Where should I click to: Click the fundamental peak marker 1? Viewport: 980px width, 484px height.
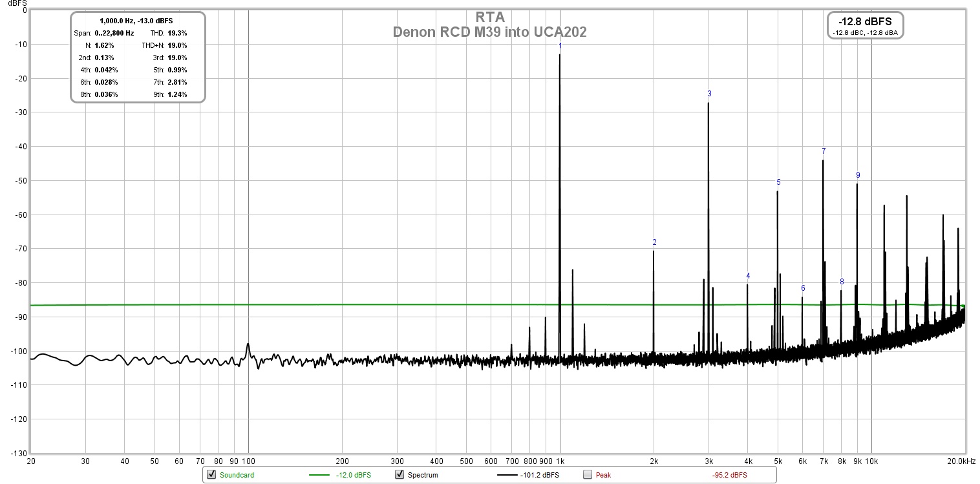tap(560, 46)
